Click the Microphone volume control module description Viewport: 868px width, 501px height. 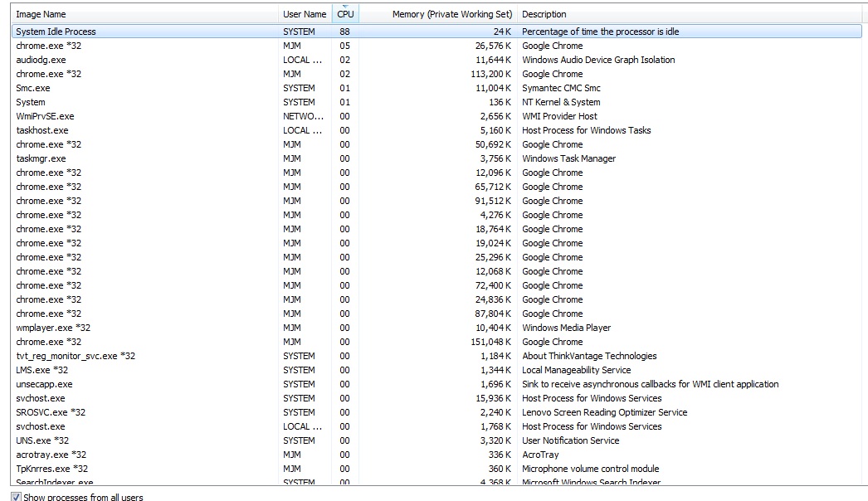pos(590,469)
